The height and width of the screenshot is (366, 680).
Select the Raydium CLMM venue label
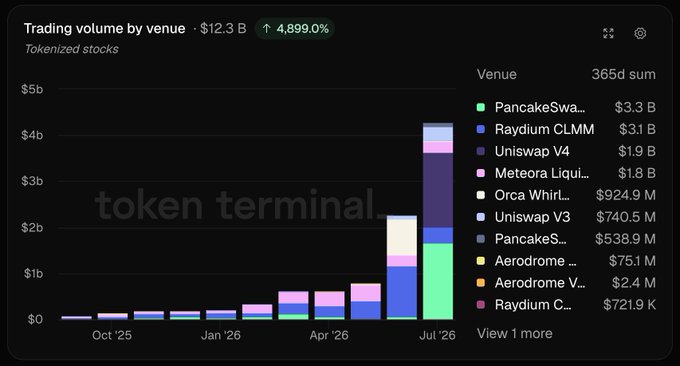(x=544, y=129)
